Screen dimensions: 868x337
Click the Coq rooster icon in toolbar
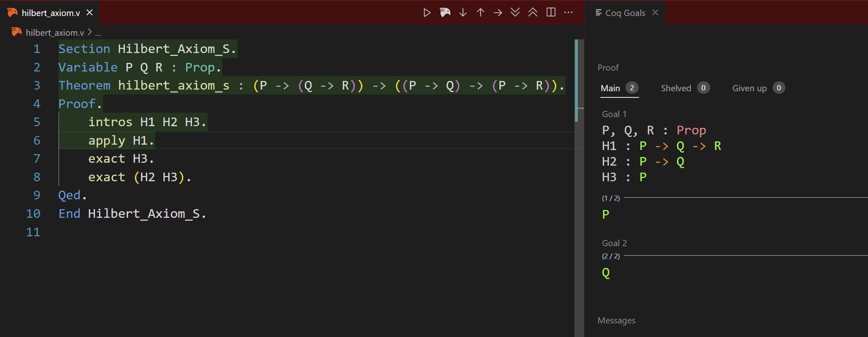coord(445,13)
